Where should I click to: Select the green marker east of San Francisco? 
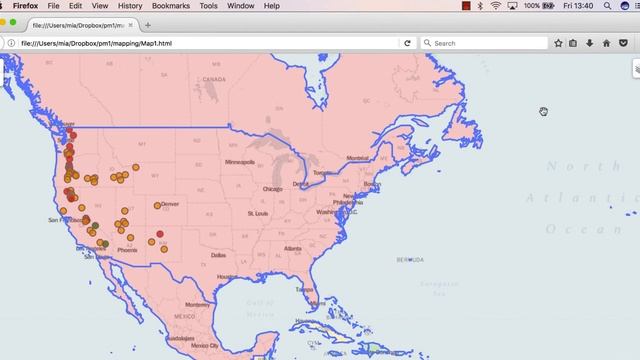96,225
